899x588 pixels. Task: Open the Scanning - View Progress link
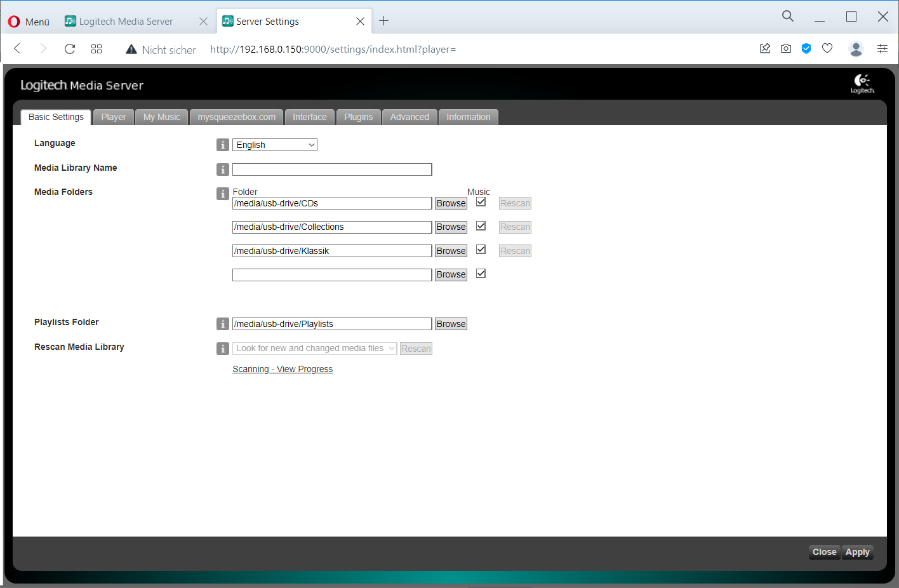pyautogui.click(x=283, y=369)
